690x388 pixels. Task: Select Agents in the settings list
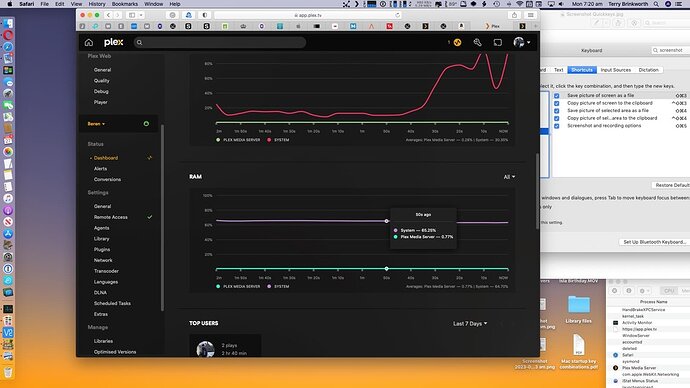[101, 228]
